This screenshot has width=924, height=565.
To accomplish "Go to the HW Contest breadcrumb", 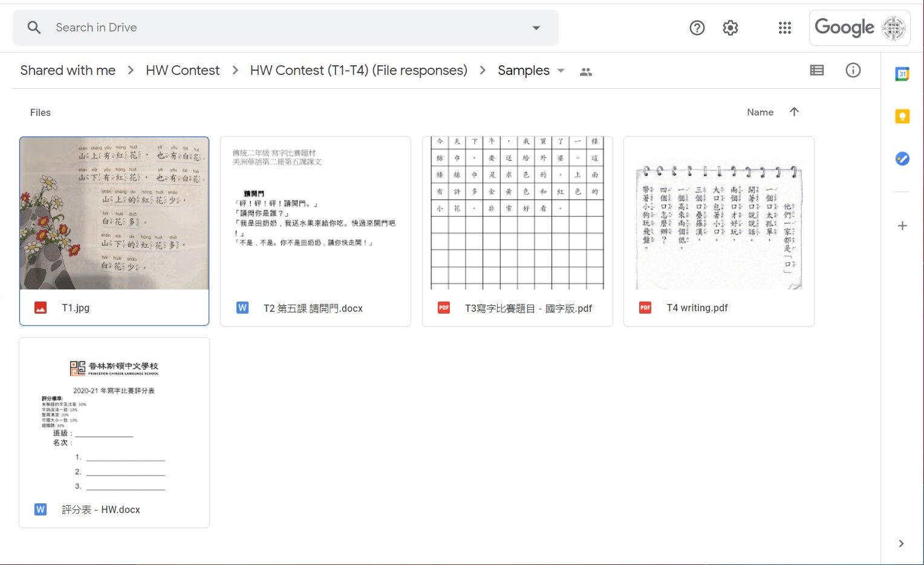I will point(182,70).
